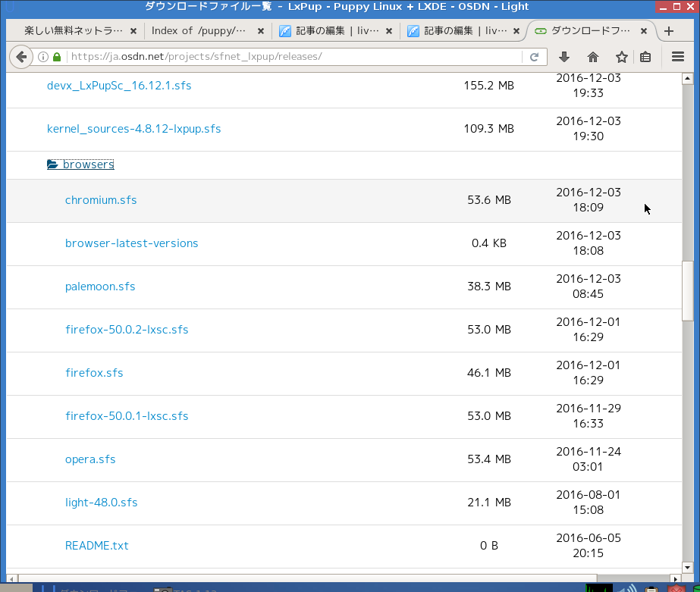700x592 pixels.
Task: Click the 2016-06-05 20:15 date
Action: click(589, 546)
